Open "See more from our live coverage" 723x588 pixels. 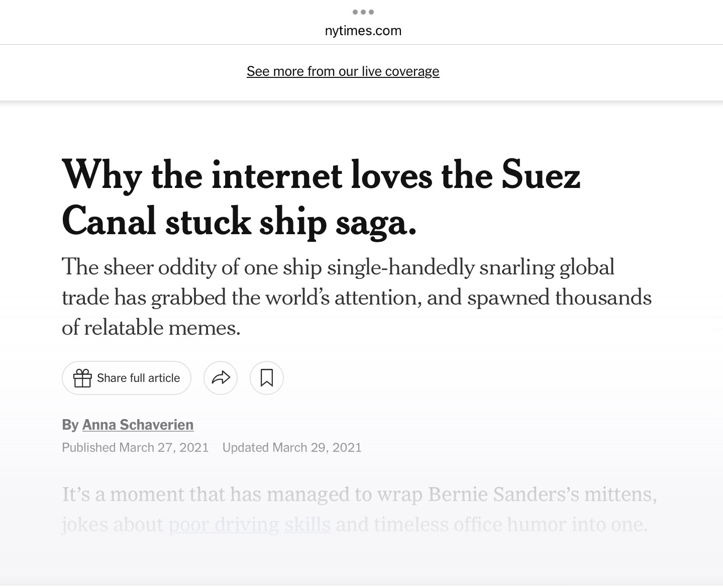[x=343, y=71]
